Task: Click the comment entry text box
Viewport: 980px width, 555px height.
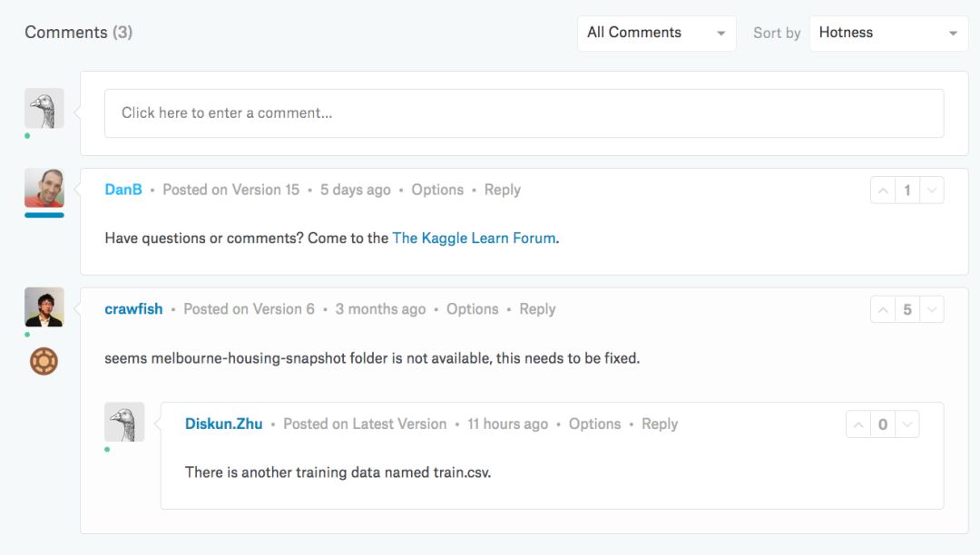Action: coord(524,113)
